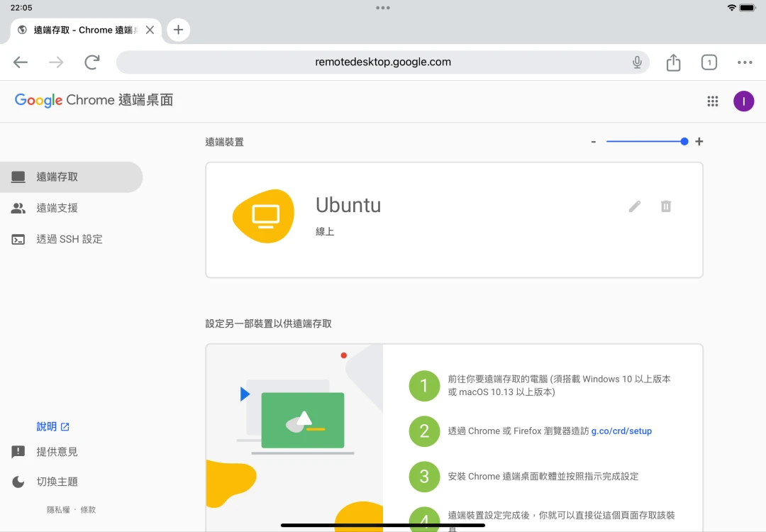Tap the microphone voice search icon
Image resolution: width=766 pixels, height=532 pixels.
(x=637, y=62)
